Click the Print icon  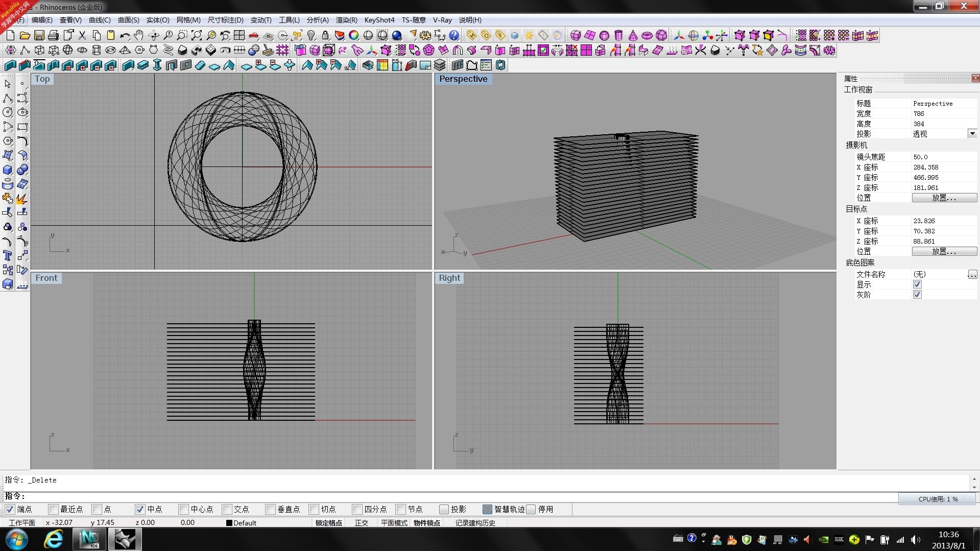53,35
